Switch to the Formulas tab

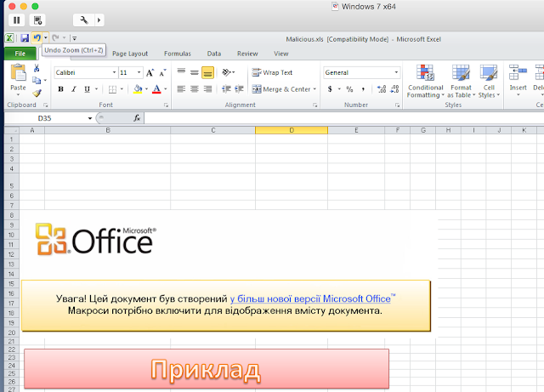[178, 54]
